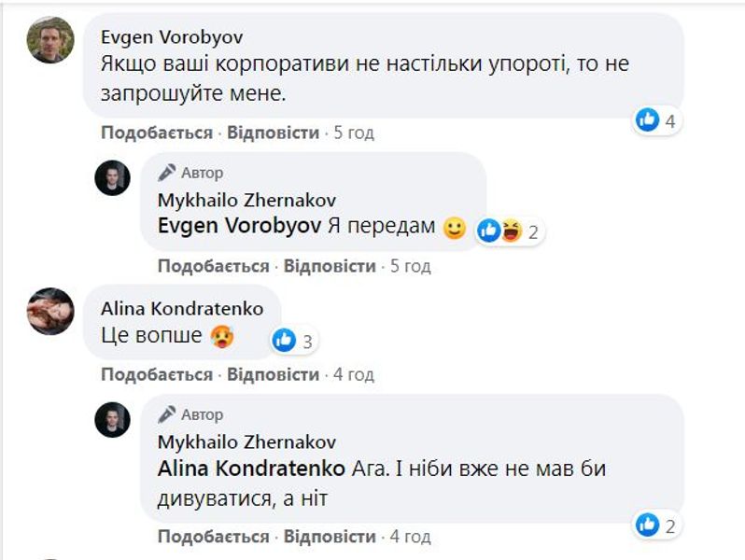This screenshot has width=745, height=560.
Task: Reply to Mykhailo's last comment via Відповісти
Action: point(330,537)
